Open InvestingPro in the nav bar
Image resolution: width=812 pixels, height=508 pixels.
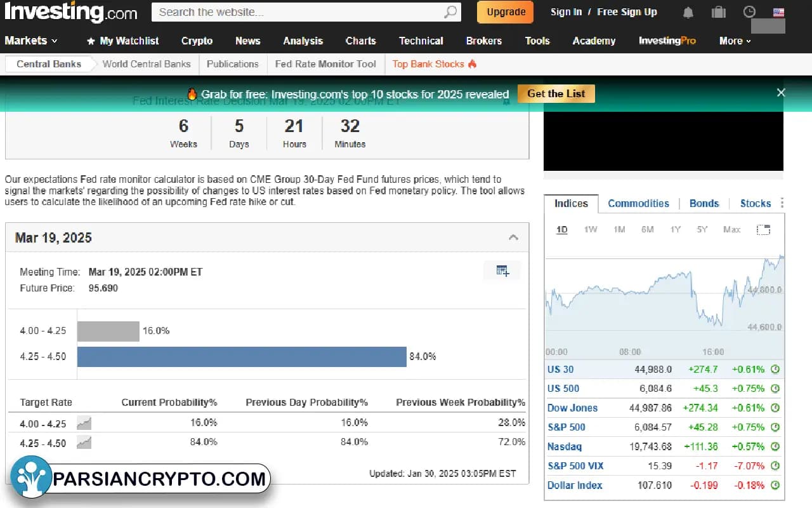click(x=667, y=41)
